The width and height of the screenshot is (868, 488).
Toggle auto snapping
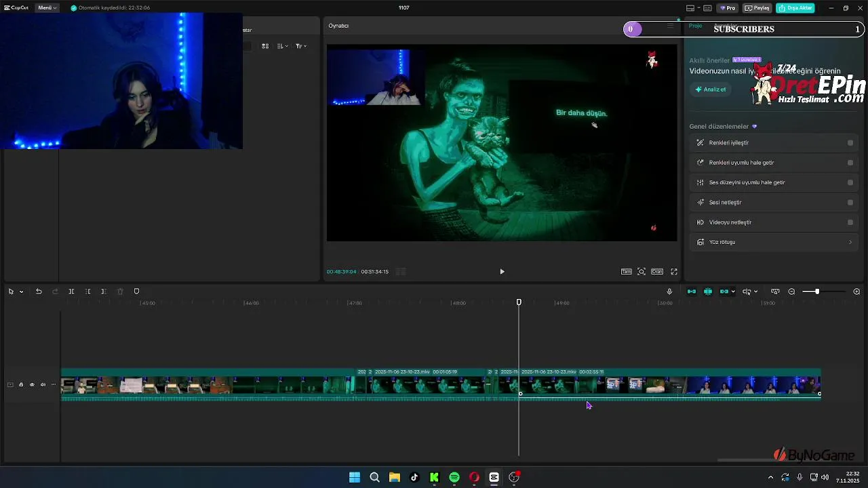click(x=708, y=291)
